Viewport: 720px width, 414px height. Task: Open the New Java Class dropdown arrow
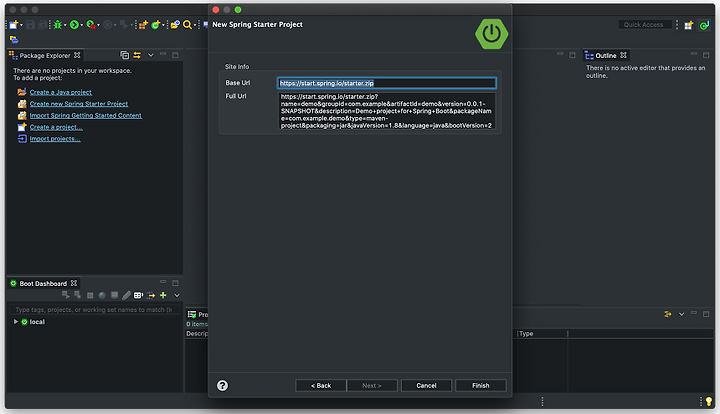(x=163, y=25)
